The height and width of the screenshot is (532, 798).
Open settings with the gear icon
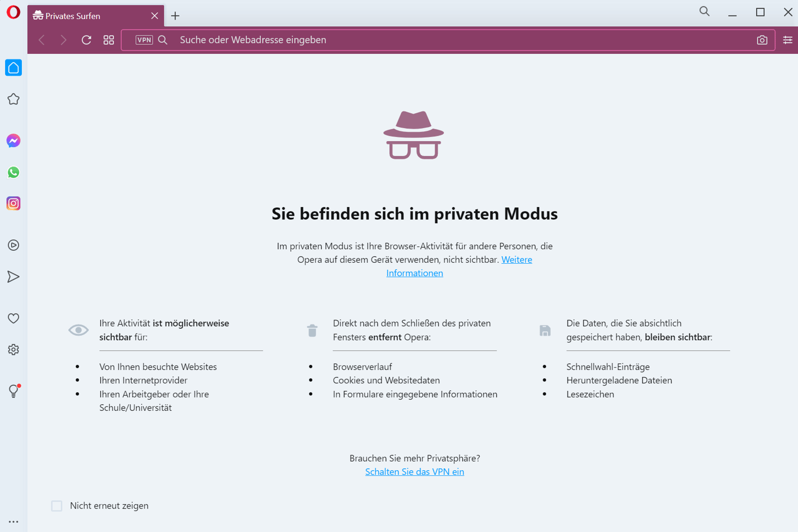[13, 349]
